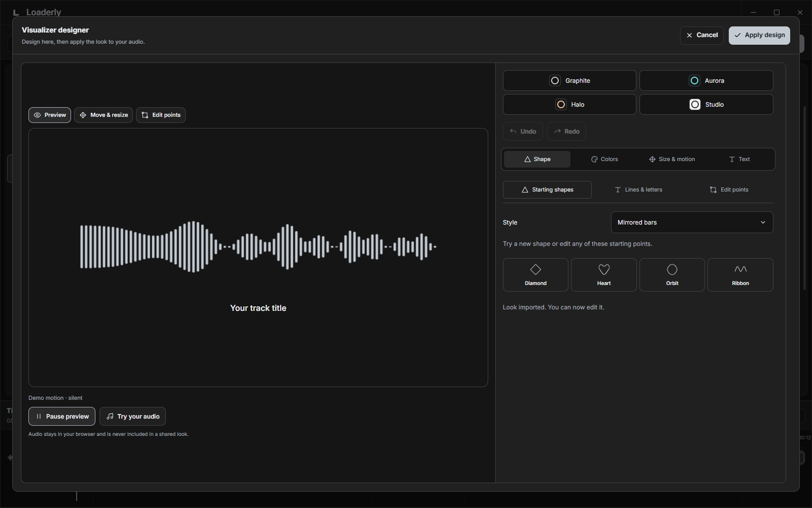Viewport: 812px width, 508px height.
Task: Open the Lines & letters sub-tab
Action: (x=638, y=190)
